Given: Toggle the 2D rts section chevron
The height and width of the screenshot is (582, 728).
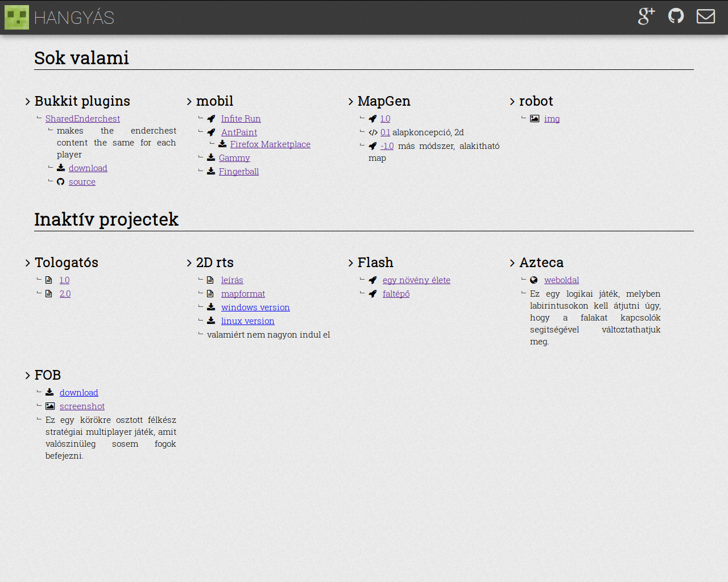Looking at the screenshot, I should 189,263.
